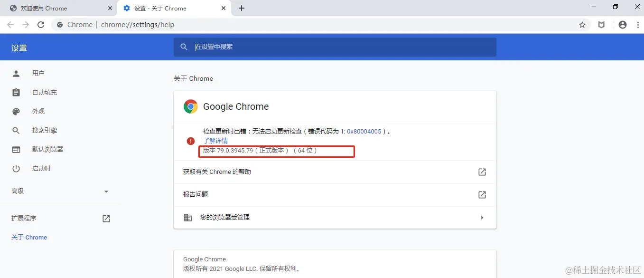Click the 关于 Chrome page heading
Viewport: 644px width, 278px height.
coord(193,78)
